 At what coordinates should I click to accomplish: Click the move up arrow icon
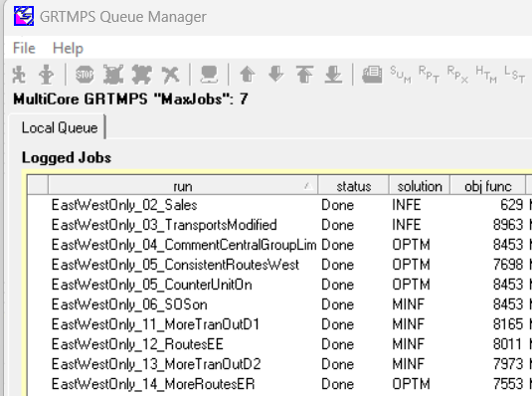tap(248, 74)
